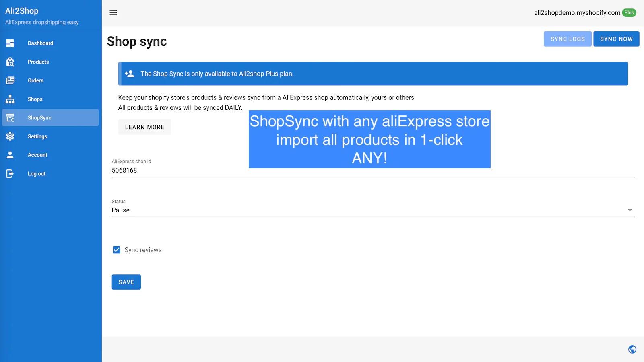Click 'All products & reviews will be synced DAILY.'
The width and height of the screenshot is (644, 362).
(x=180, y=108)
